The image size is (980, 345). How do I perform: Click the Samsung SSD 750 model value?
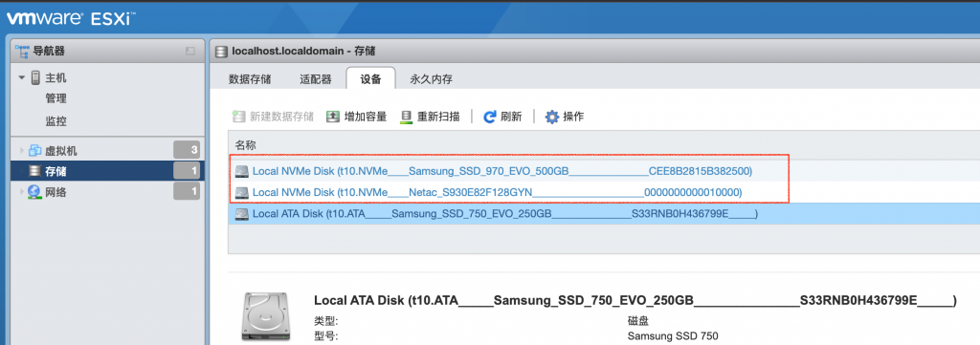click(673, 336)
